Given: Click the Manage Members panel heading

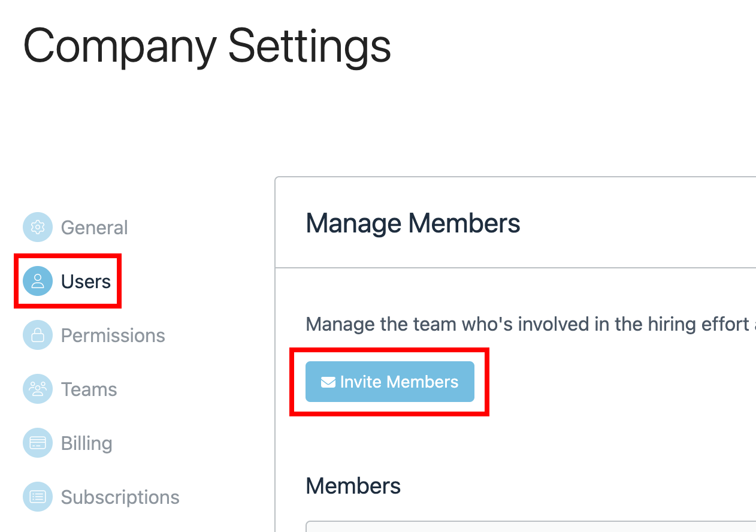Looking at the screenshot, I should click(x=413, y=223).
